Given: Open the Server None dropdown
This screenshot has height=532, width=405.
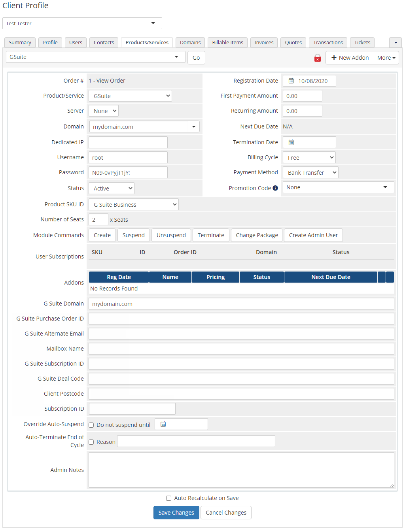Looking at the screenshot, I should tap(104, 111).
